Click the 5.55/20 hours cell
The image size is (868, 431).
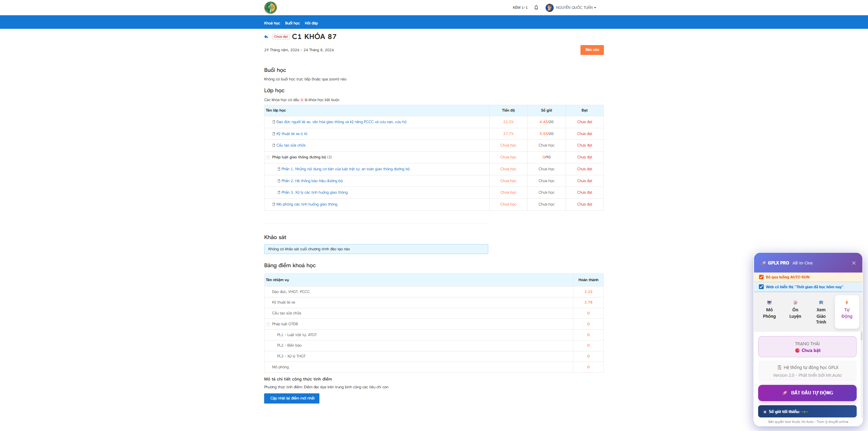click(546, 134)
